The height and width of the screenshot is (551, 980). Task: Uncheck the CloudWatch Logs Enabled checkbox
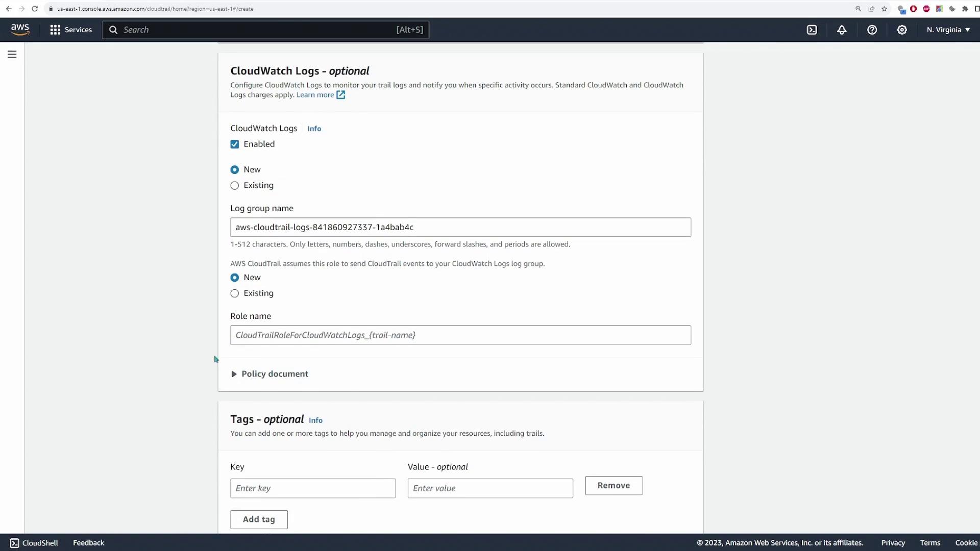click(x=235, y=144)
